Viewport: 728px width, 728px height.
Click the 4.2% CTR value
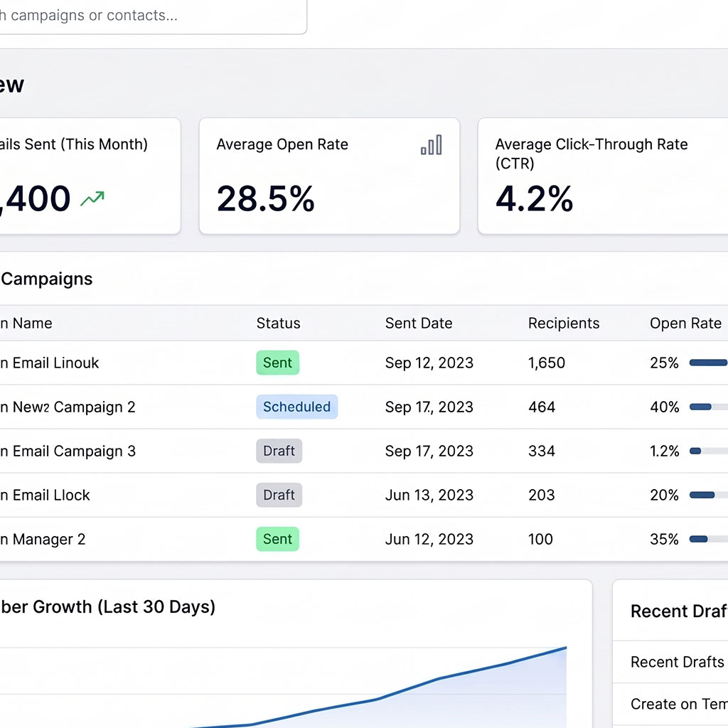pyautogui.click(x=534, y=199)
